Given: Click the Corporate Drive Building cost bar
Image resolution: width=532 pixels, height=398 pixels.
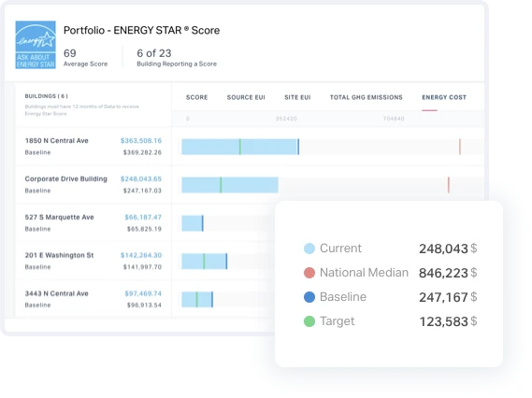Looking at the screenshot, I should tap(230, 185).
